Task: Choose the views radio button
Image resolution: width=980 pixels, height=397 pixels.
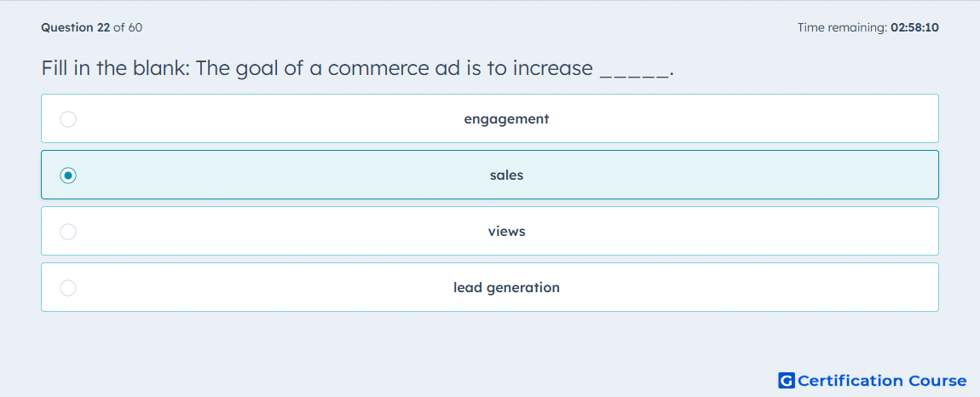Action: [68, 232]
